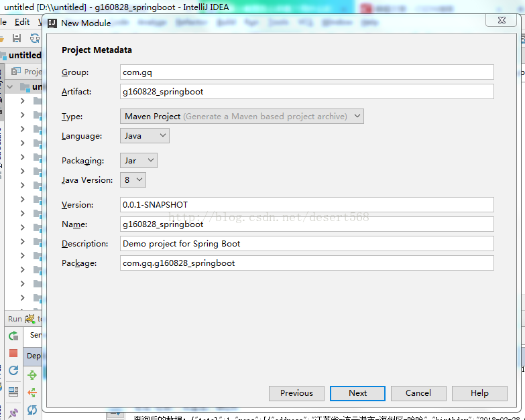Viewport: 525px width, 420px height.
Task: Click the green Rerun icon
Action: (13, 336)
